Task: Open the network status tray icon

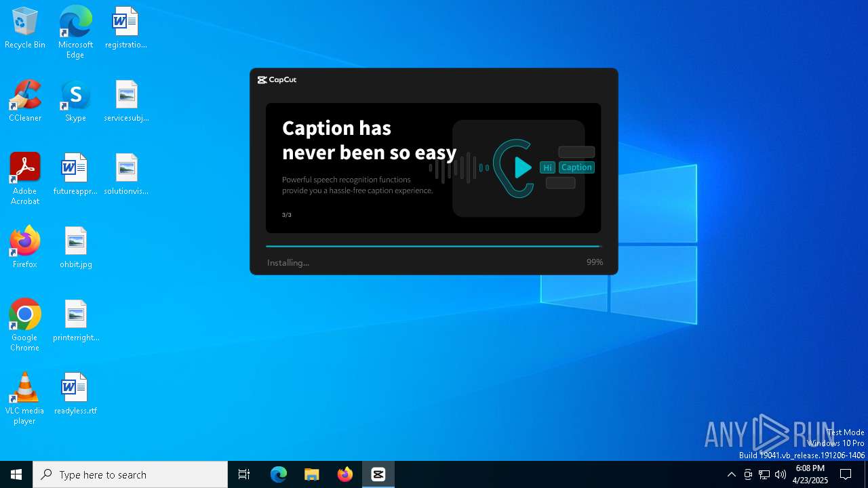Action: (x=764, y=474)
